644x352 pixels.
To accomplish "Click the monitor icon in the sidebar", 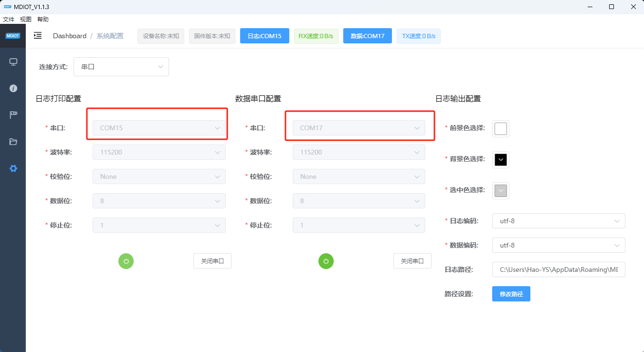I will click(x=13, y=62).
